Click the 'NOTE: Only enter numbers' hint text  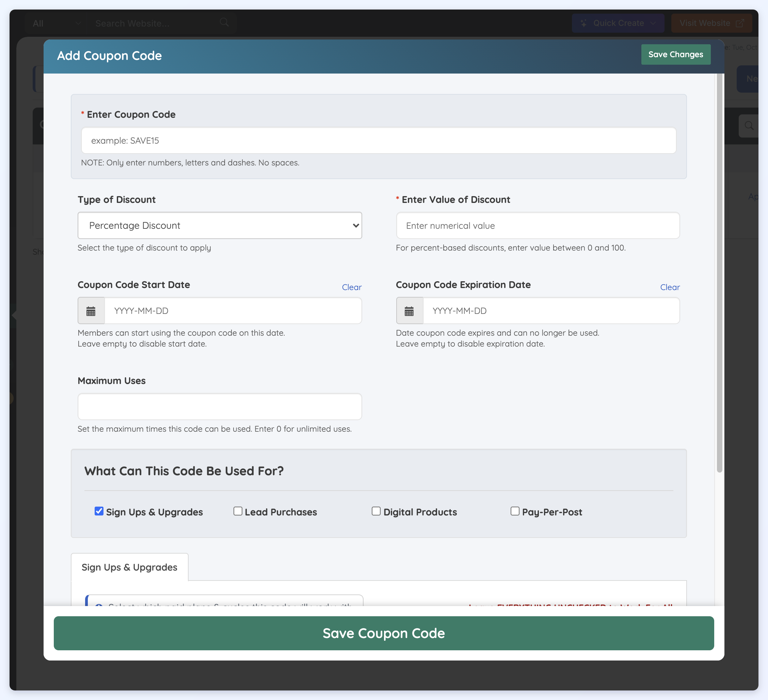click(x=190, y=163)
